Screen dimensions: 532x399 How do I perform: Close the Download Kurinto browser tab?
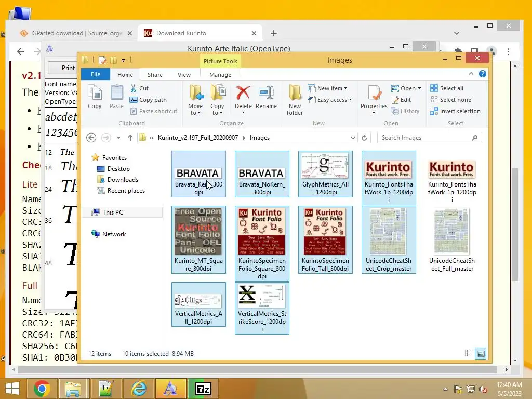coord(254,33)
